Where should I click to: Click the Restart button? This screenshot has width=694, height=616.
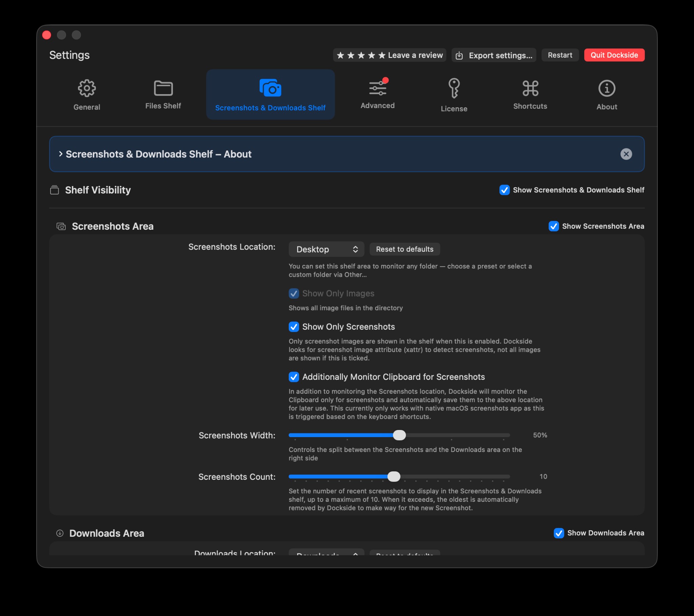pos(559,55)
